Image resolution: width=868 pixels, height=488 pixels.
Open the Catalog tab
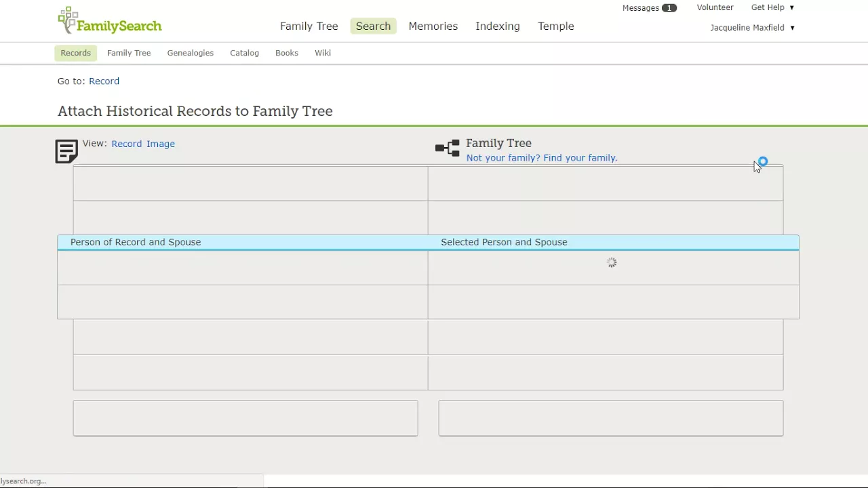click(x=245, y=53)
